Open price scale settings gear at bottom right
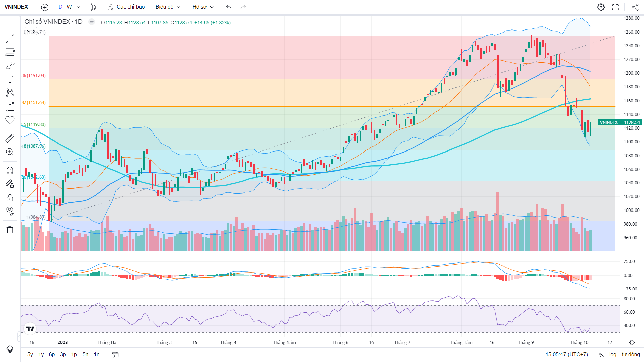The width and height of the screenshot is (644, 362). 632,342
